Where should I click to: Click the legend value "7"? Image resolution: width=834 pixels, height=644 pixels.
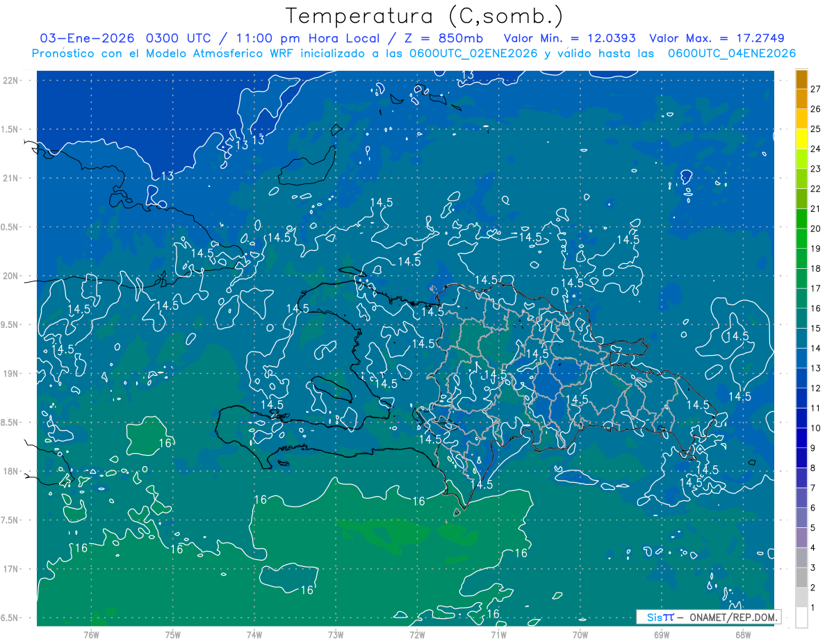pyautogui.click(x=815, y=488)
